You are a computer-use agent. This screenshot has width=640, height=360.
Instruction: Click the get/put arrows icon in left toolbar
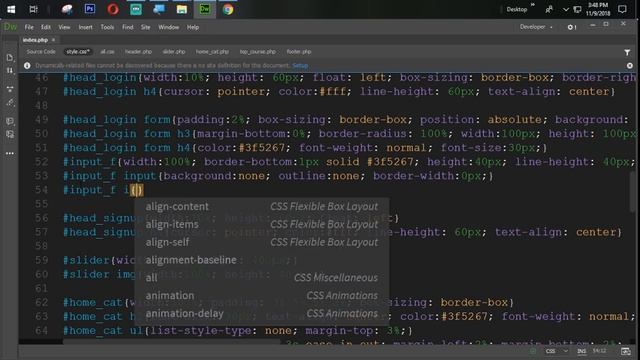tap(10, 71)
